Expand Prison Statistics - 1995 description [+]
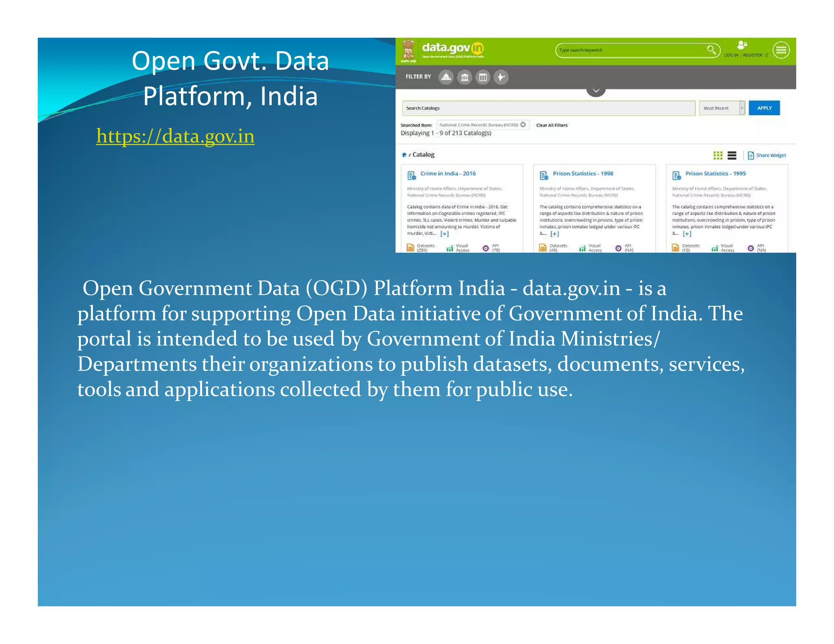Image resolution: width=834 pixels, height=644 pixels. point(687,234)
